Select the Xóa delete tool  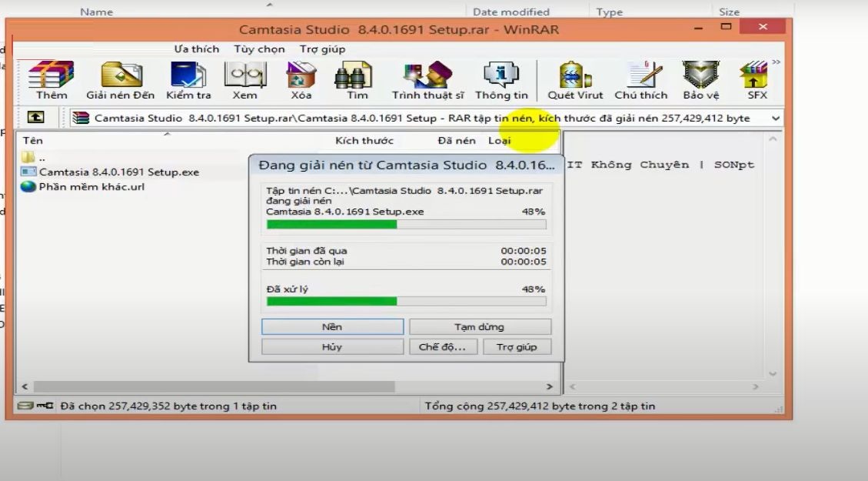[x=301, y=77]
